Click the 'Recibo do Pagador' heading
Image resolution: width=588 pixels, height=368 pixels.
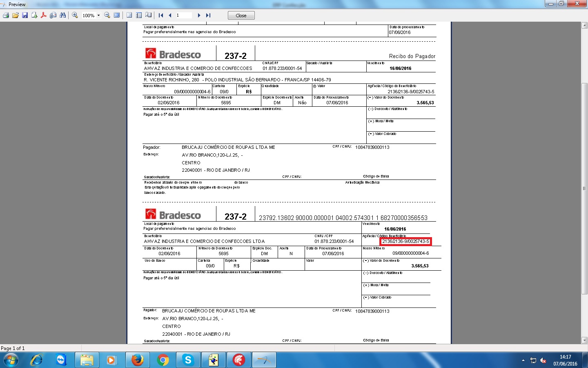[412, 56]
